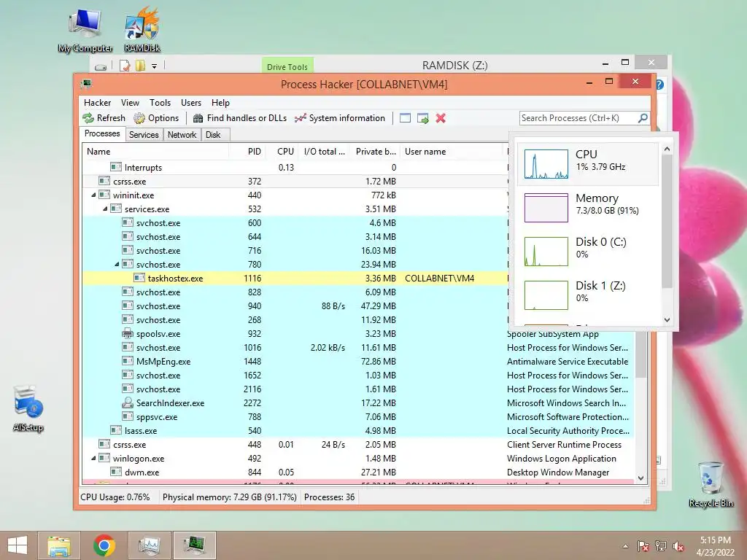
Task: Click the volume muted tray icon
Action: pyautogui.click(x=678, y=546)
